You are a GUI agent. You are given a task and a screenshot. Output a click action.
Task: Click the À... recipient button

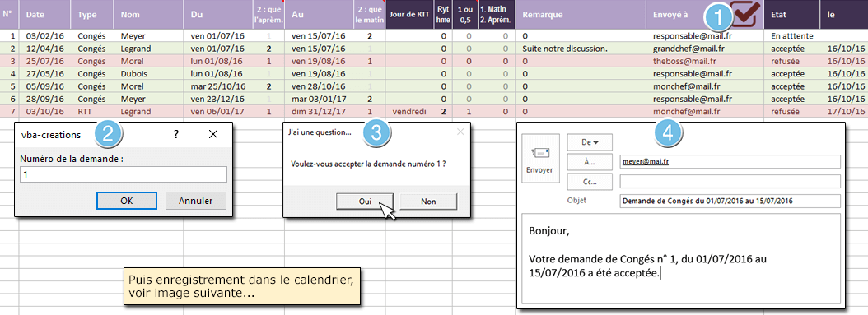tap(590, 162)
